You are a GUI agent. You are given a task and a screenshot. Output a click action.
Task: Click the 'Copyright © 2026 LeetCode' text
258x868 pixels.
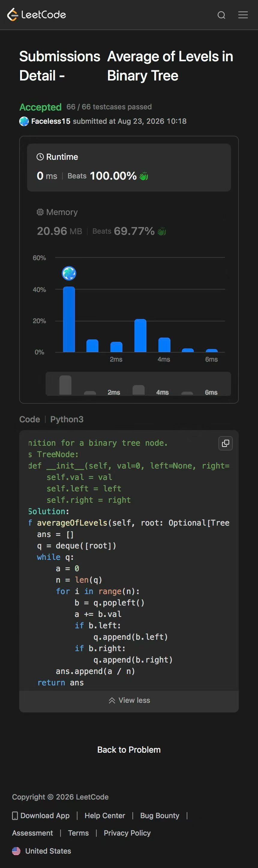pos(60,797)
